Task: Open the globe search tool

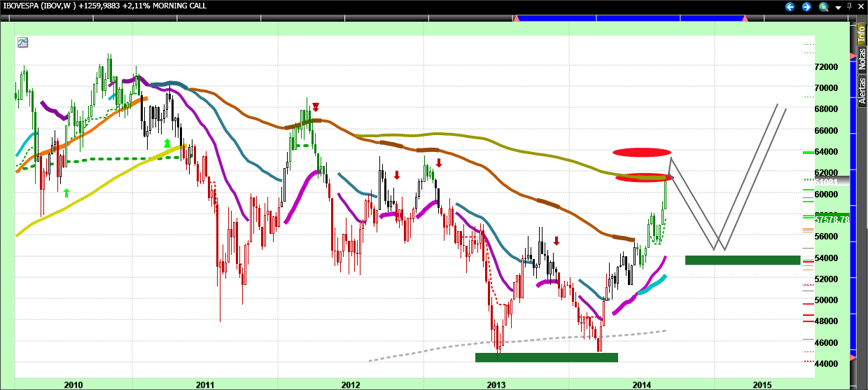Action: point(823,7)
